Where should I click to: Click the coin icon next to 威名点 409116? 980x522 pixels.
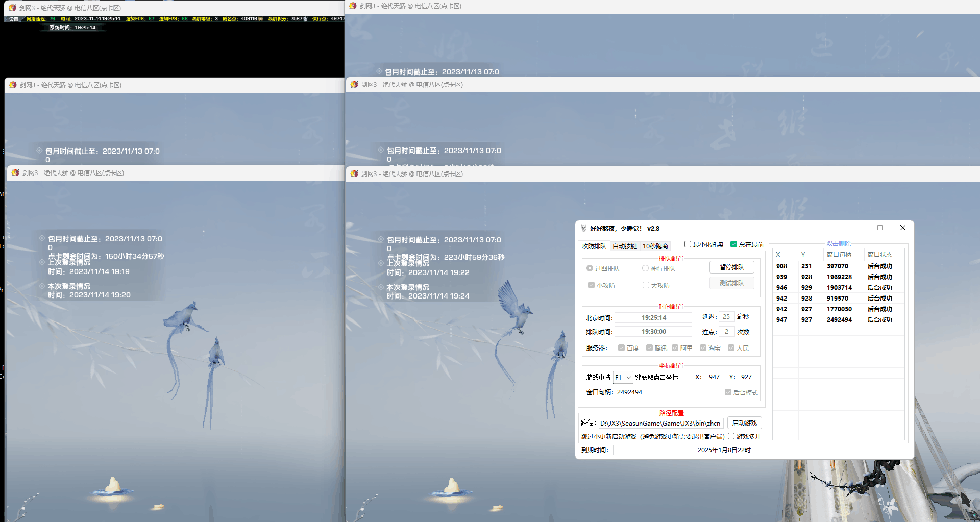(x=261, y=19)
